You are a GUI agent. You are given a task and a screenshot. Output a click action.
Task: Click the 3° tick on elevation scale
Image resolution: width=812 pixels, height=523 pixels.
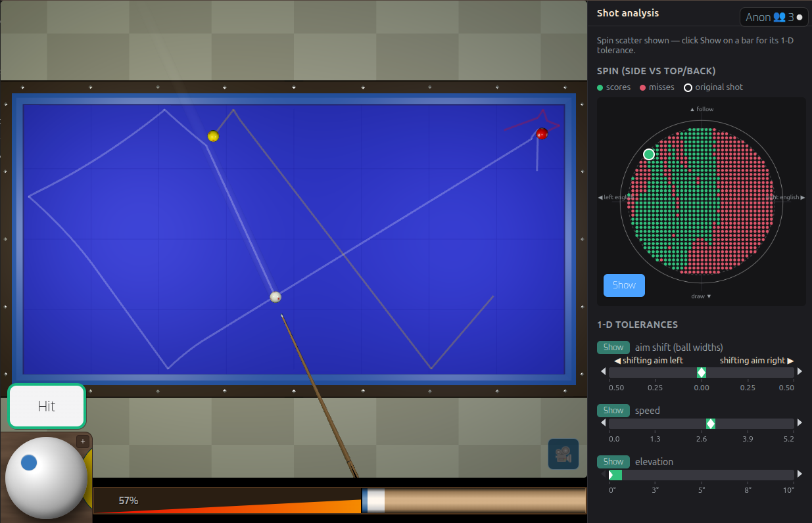pyautogui.click(x=655, y=490)
